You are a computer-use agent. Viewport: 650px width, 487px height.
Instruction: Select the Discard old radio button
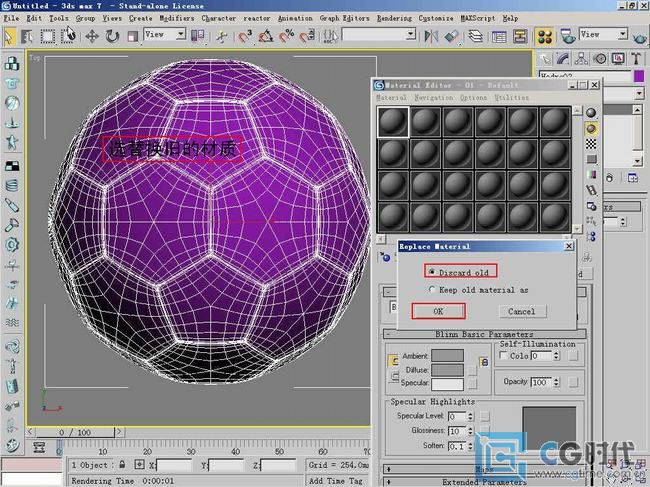click(x=432, y=272)
